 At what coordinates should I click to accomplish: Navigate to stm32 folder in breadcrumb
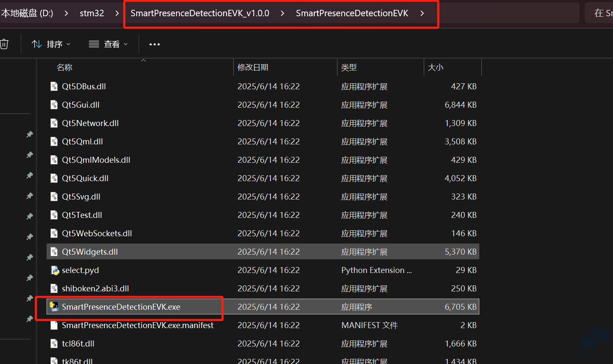click(92, 13)
